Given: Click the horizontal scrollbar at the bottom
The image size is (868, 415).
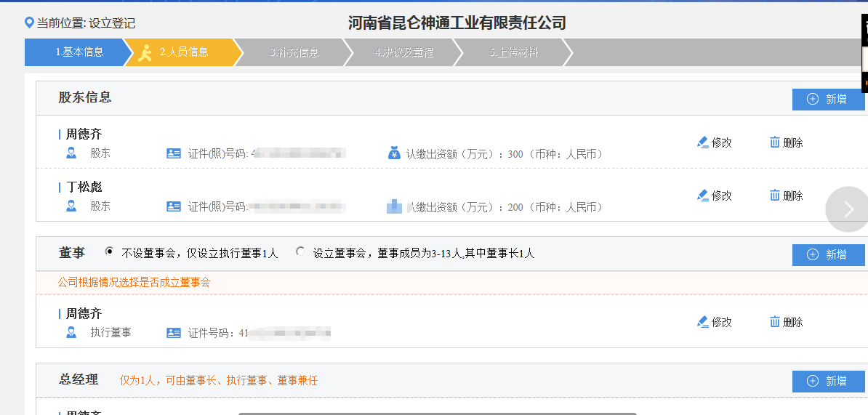Looking at the screenshot, I should point(437,413).
